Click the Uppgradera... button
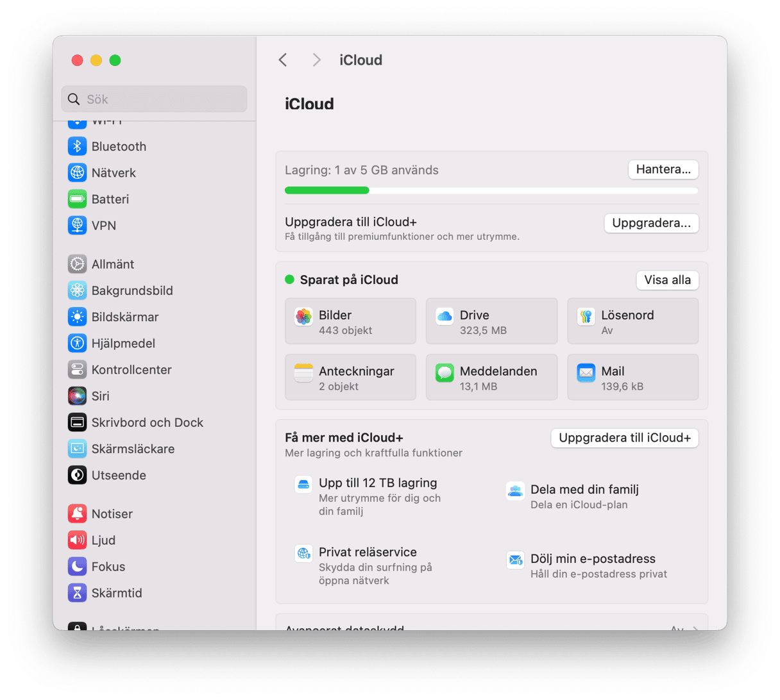 [x=651, y=223]
